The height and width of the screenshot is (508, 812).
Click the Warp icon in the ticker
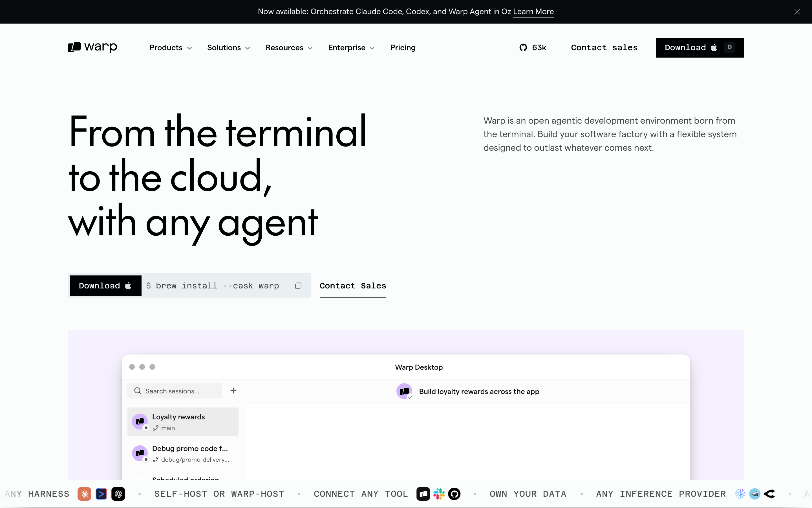pyautogui.click(x=423, y=494)
